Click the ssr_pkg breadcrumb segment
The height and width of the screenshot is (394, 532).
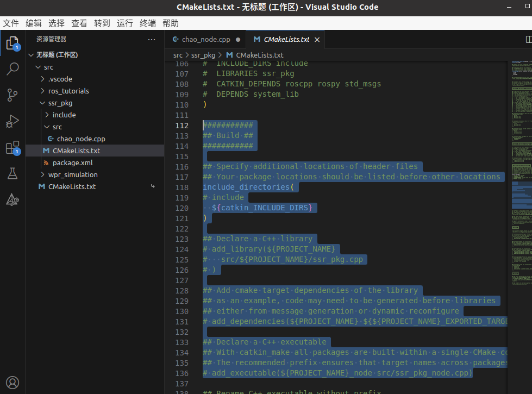tap(203, 55)
